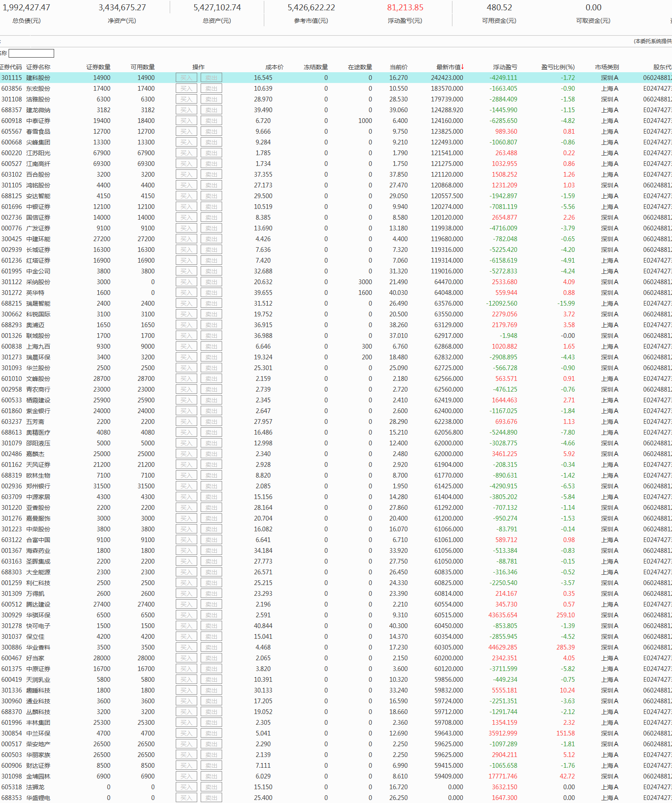Sort by the 在途数量 column header
The width and height of the screenshot is (672, 803).
360,67
